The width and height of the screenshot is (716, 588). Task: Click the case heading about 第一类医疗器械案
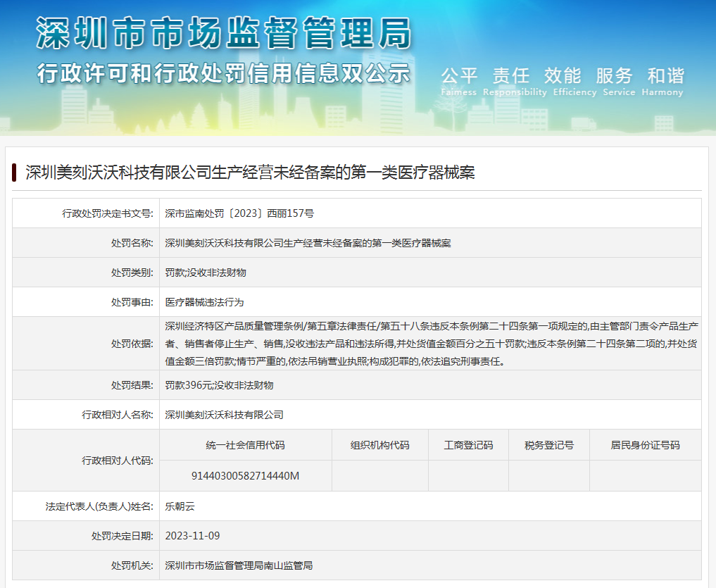250,173
